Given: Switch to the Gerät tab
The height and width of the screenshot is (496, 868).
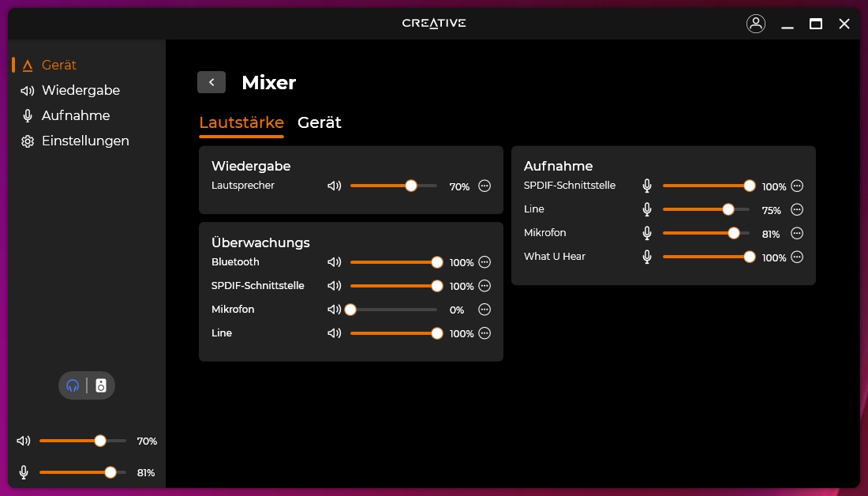Looking at the screenshot, I should (x=319, y=122).
